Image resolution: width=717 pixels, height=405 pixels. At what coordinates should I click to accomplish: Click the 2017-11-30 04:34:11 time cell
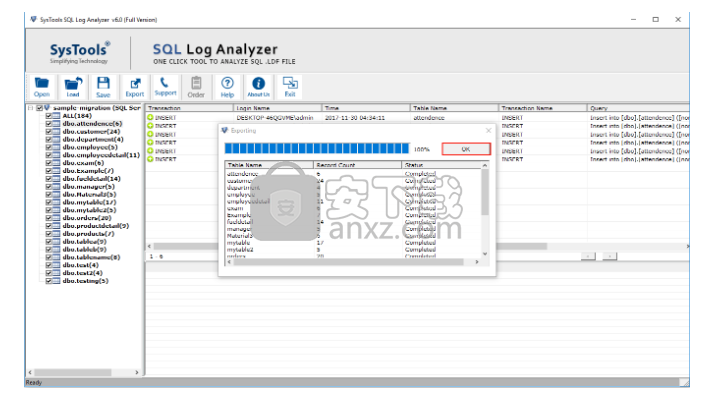point(355,117)
